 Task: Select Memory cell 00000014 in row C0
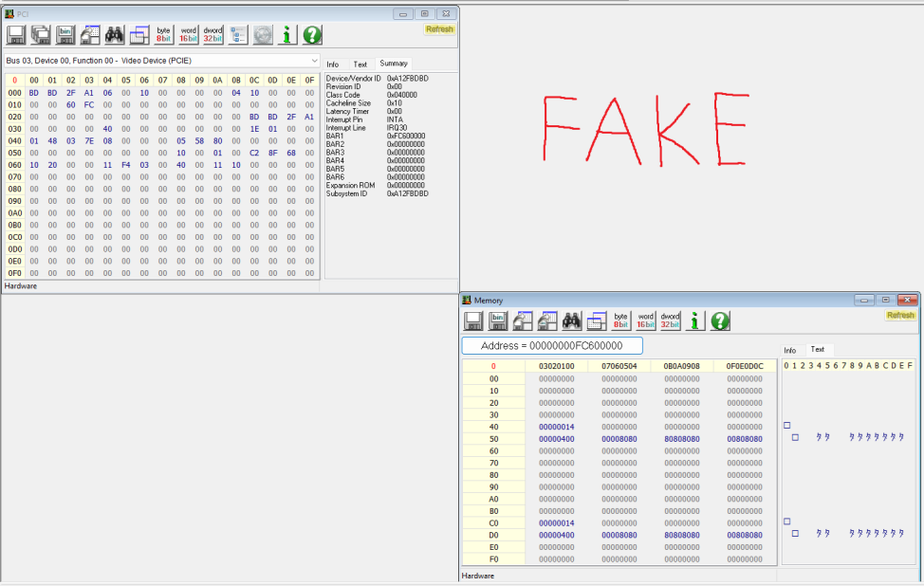(x=556, y=523)
